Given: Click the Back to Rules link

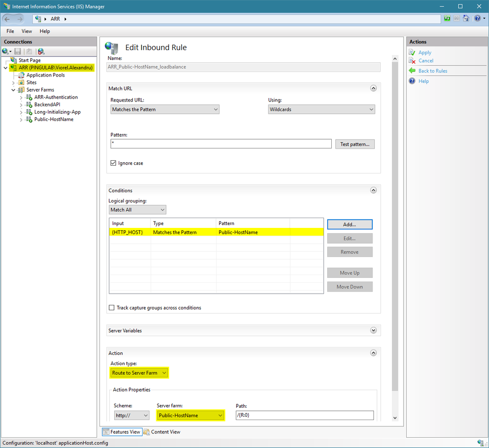Looking at the screenshot, I should click(433, 71).
